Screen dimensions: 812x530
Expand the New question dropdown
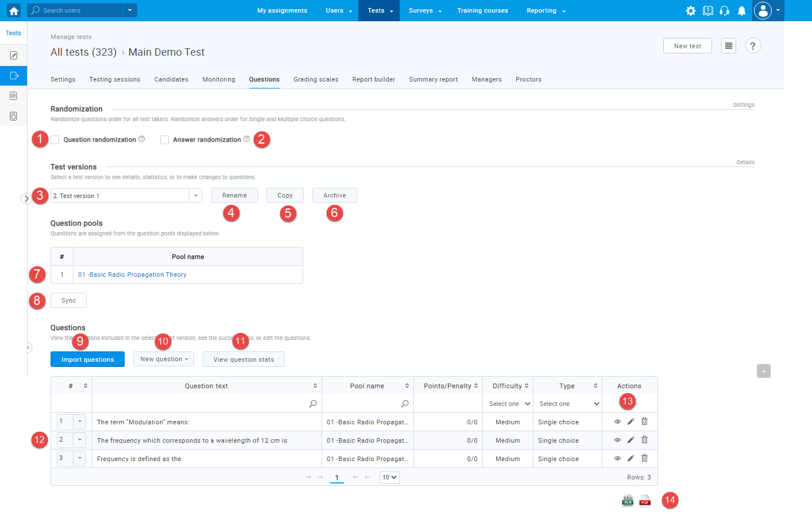(164, 359)
